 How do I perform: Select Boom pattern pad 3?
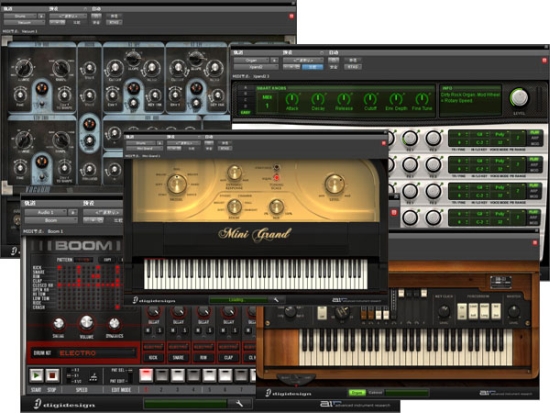(177, 375)
